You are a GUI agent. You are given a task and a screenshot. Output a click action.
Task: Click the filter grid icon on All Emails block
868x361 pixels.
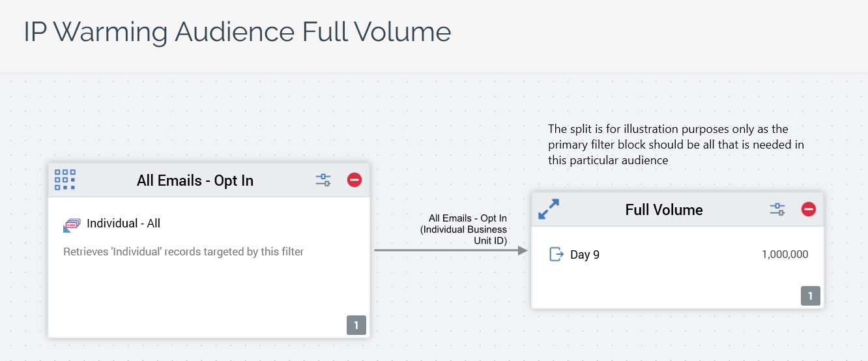(65, 179)
